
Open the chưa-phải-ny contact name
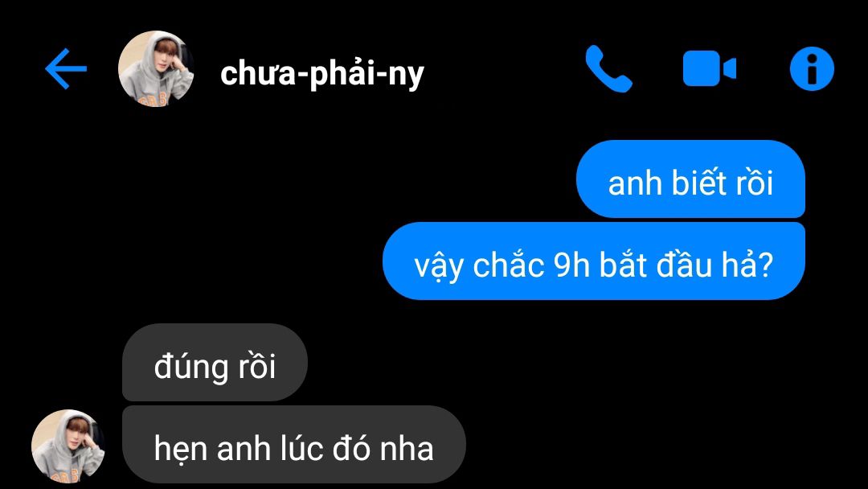click(322, 74)
